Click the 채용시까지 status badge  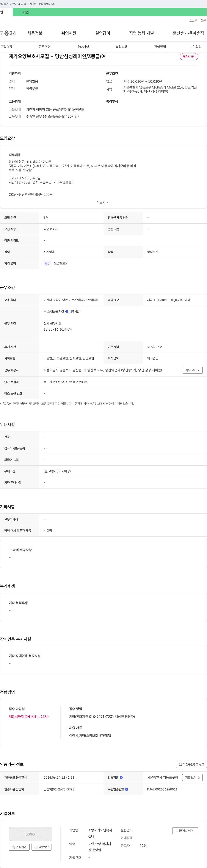(189, 57)
